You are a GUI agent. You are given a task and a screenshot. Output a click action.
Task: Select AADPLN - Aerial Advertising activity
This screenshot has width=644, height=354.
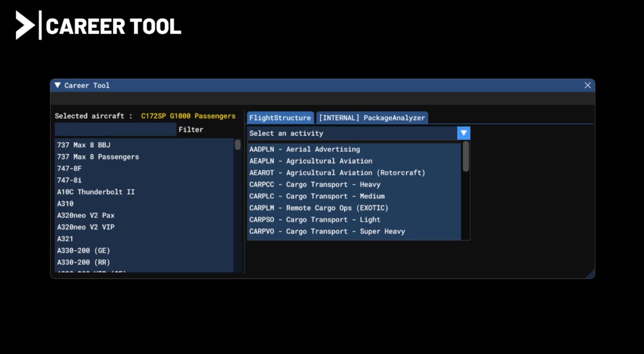tap(304, 149)
